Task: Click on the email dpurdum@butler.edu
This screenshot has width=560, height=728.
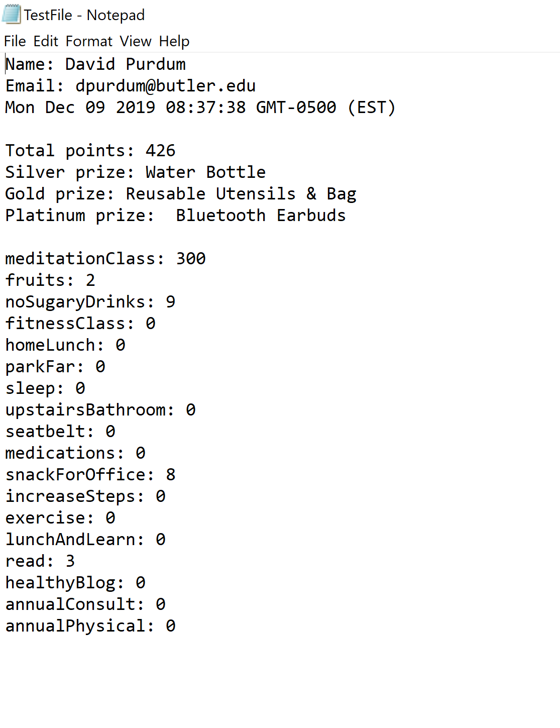Action: (x=165, y=86)
